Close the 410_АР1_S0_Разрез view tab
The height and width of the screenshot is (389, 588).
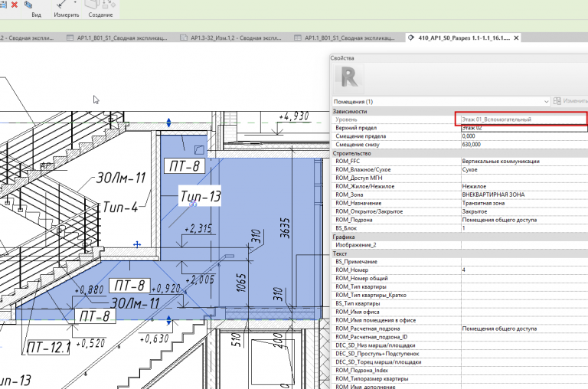[x=516, y=38]
